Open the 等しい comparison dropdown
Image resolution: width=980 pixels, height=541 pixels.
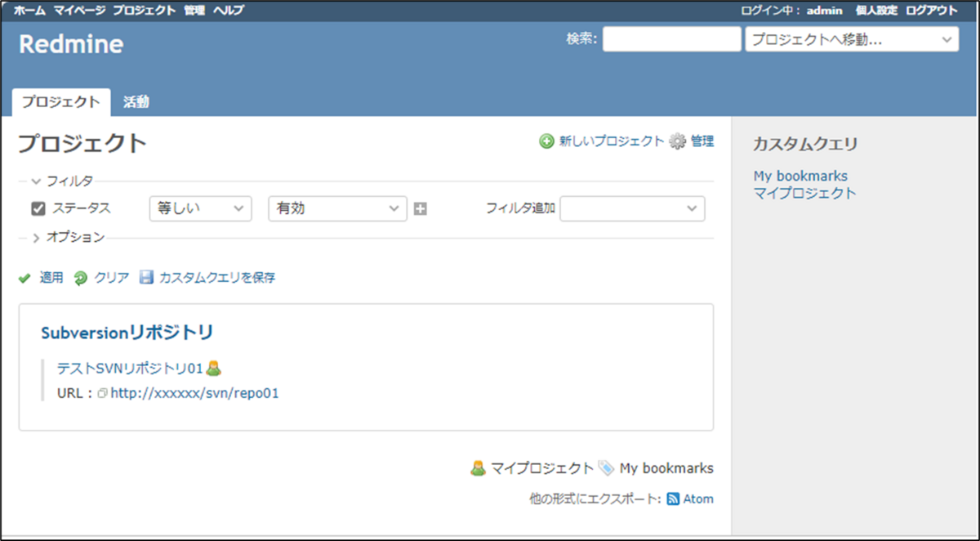tap(198, 208)
